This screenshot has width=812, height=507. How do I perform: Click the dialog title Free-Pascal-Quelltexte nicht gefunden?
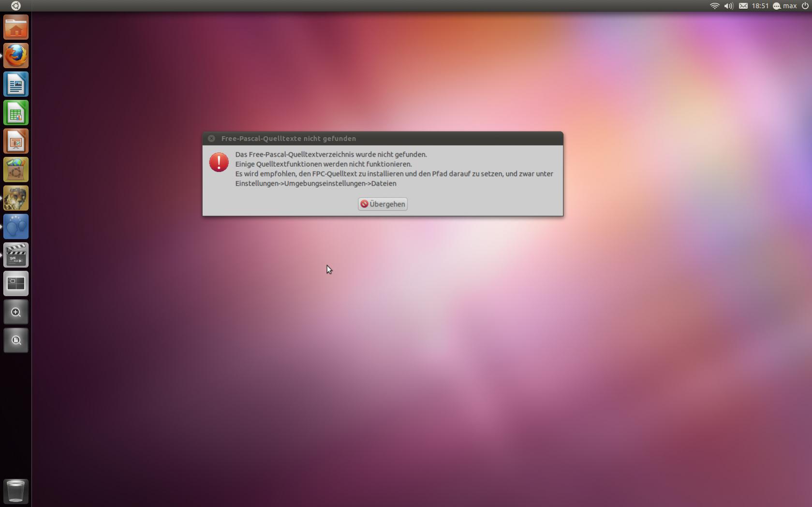(289, 138)
